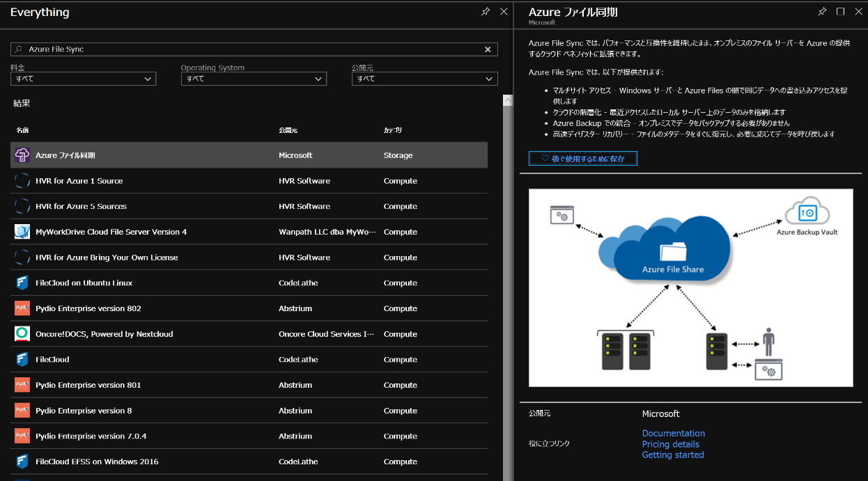
Task: Click the HVR for Azure 1 Source icon
Action: coord(22,181)
